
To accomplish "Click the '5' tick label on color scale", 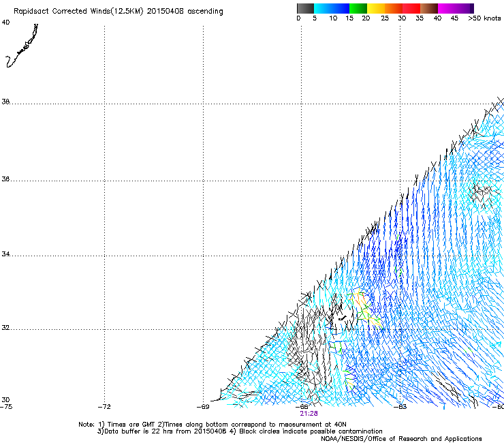I will click(315, 18).
